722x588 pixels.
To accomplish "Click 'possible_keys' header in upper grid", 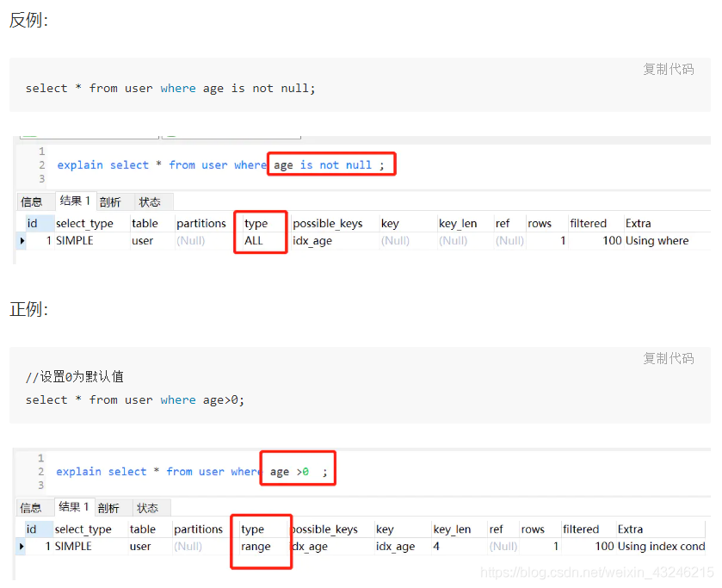I will pyautogui.click(x=327, y=224).
